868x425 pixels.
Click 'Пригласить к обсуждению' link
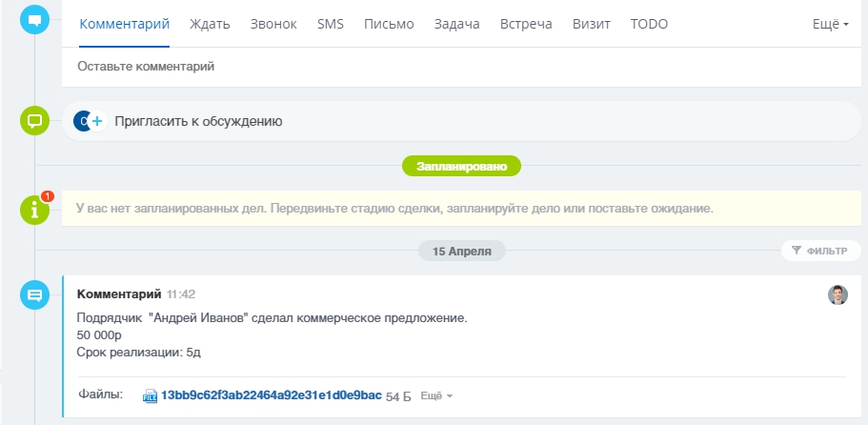point(198,121)
